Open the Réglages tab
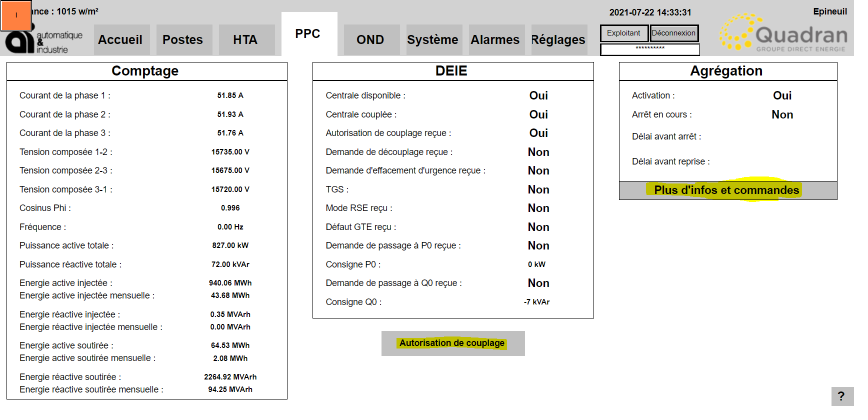868x420 pixels. (x=558, y=40)
